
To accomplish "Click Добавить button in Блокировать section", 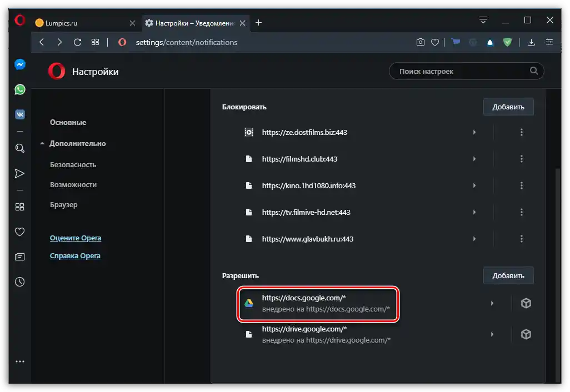I will [x=508, y=107].
